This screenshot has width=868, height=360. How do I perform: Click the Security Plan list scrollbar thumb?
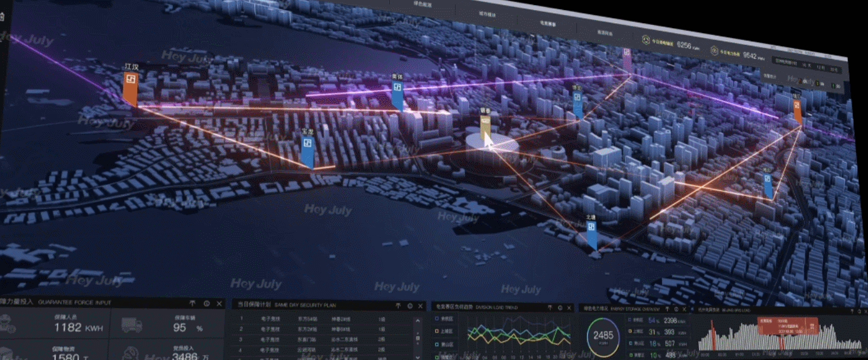(x=417, y=338)
